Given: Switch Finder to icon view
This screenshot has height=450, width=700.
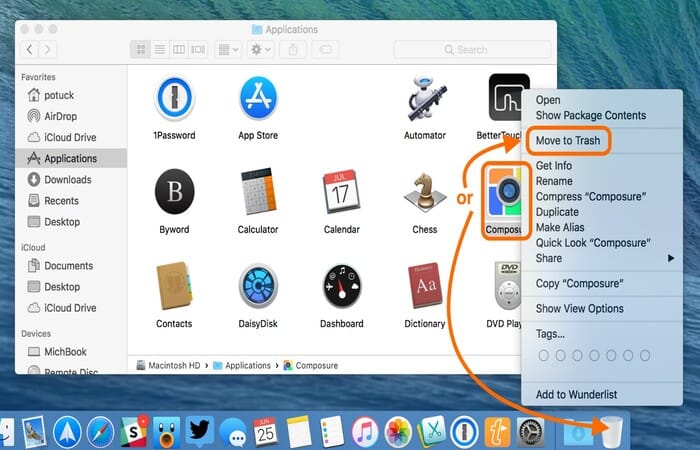Looking at the screenshot, I should (141, 49).
